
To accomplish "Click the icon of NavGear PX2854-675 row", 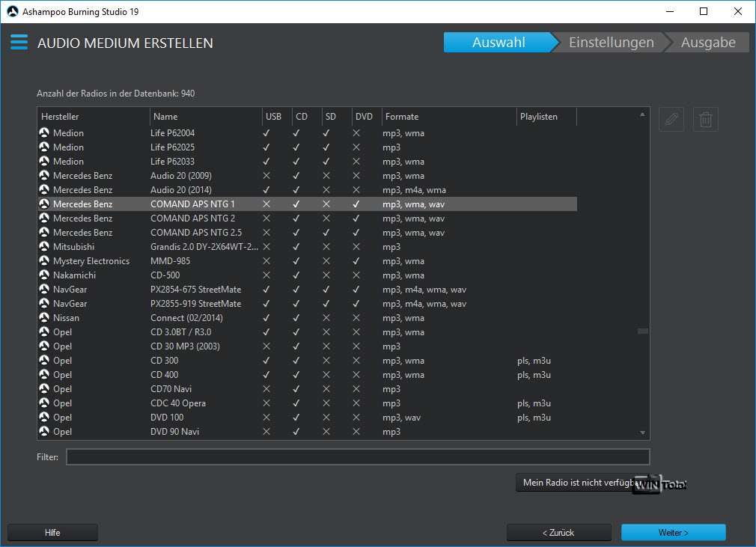I will [44, 289].
